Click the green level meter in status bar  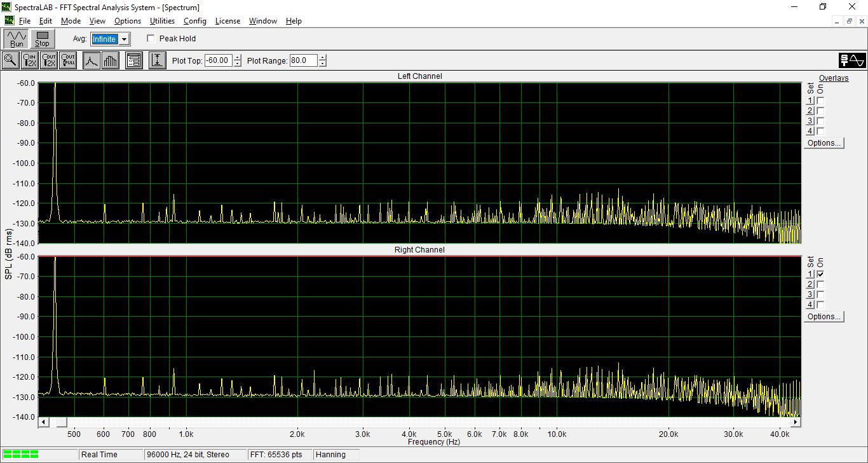(x=21, y=454)
